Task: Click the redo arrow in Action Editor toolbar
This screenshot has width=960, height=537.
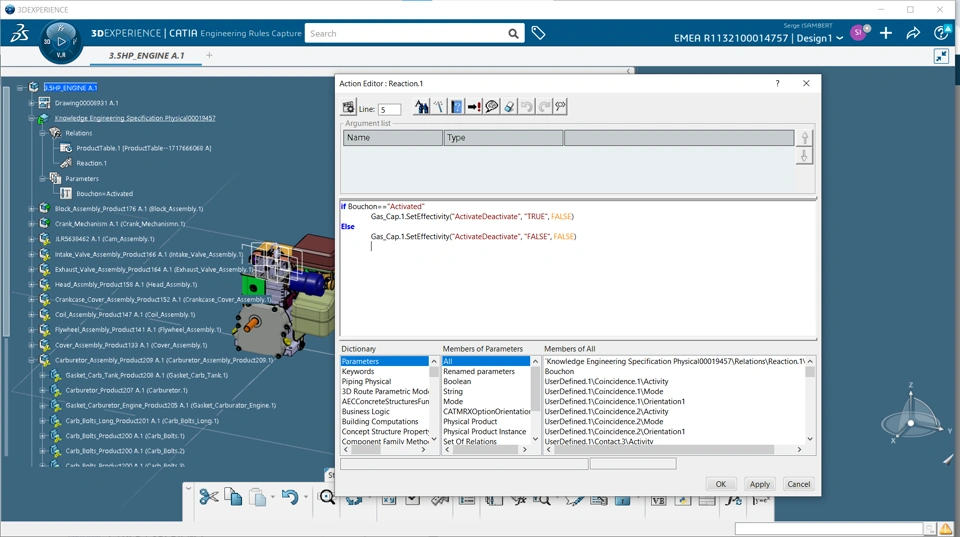Action: click(x=544, y=107)
